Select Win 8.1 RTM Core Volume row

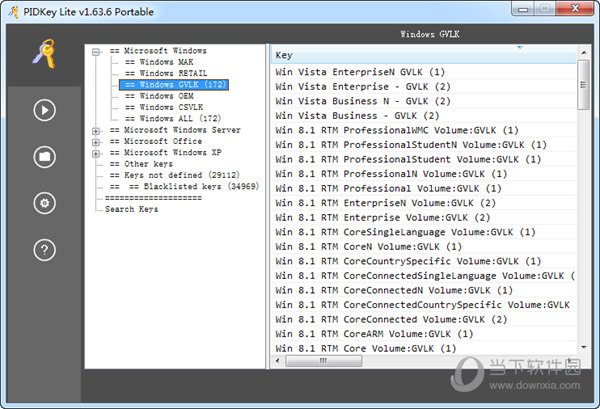click(x=424, y=348)
